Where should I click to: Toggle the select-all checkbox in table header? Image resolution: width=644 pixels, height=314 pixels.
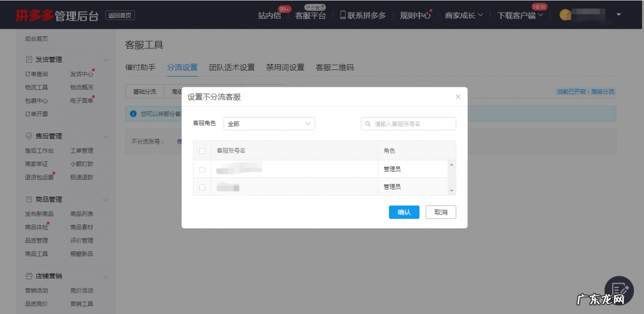click(202, 151)
